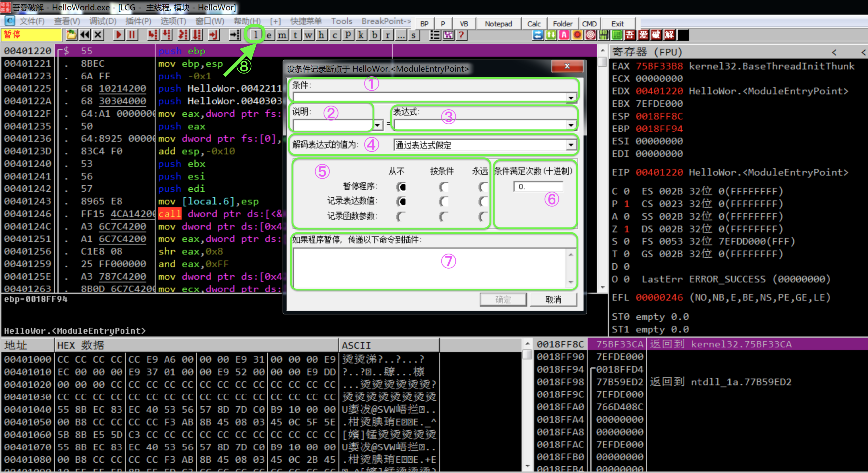Open the Memory map 'm' icon
The image size is (868, 473).
(x=282, y=35)
